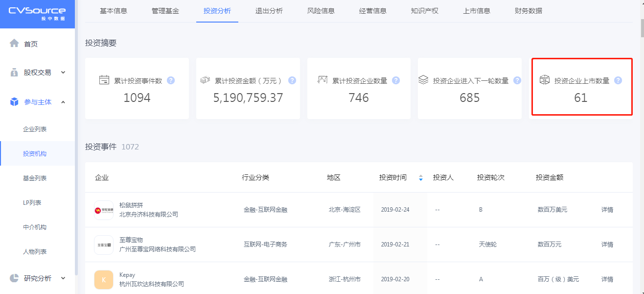Open 详情 for 松鼠拼拼 row
The image size is (644, 294).
tap(607, 210)
